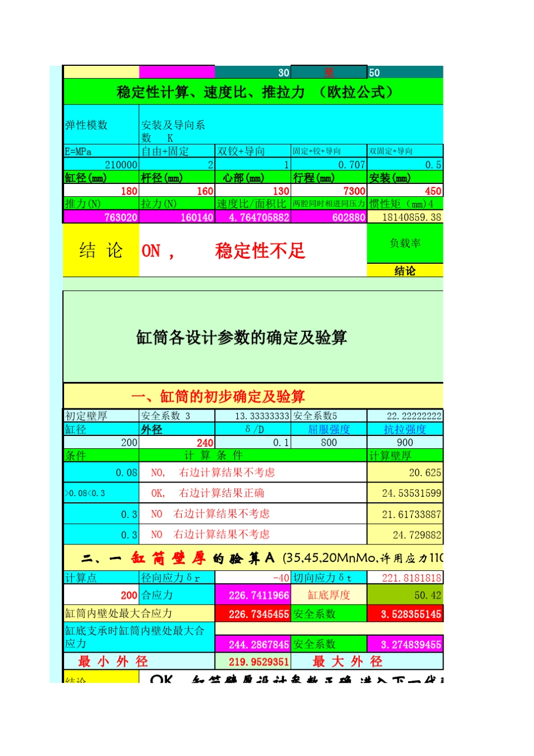
Task: Select the value 22.22222222 cell
Action: (x=405, y=416)
